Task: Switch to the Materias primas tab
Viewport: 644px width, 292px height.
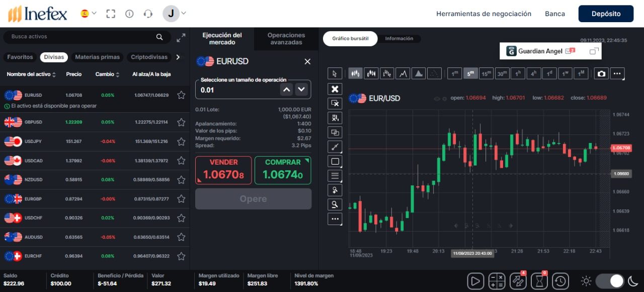Action: point(98,57)
